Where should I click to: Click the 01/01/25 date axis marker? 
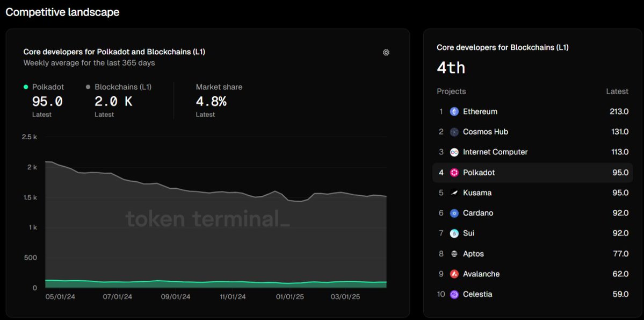coord(291,296)
